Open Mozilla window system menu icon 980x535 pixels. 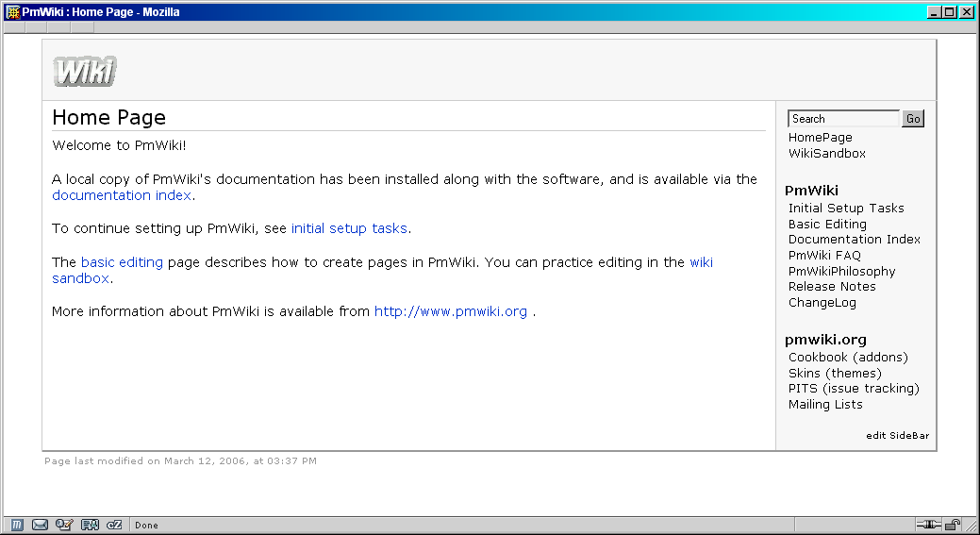[x=12, y=12]
